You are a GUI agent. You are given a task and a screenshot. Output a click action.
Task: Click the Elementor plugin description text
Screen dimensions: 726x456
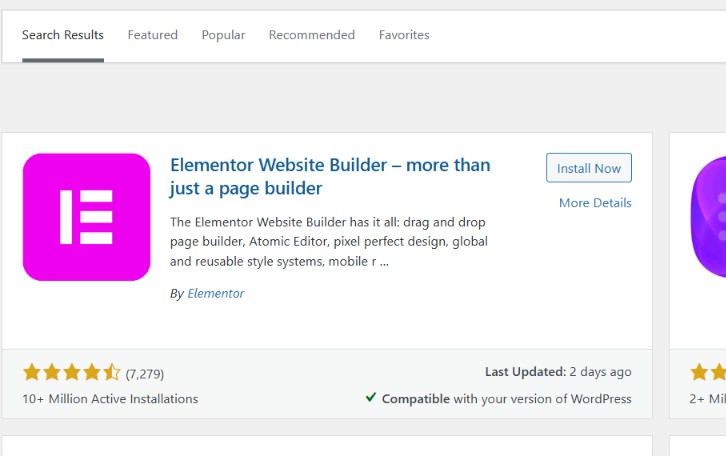329,242
